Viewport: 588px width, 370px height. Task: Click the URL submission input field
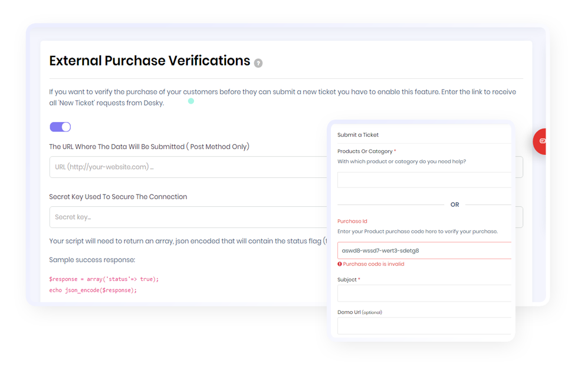[x=188, y=167]
